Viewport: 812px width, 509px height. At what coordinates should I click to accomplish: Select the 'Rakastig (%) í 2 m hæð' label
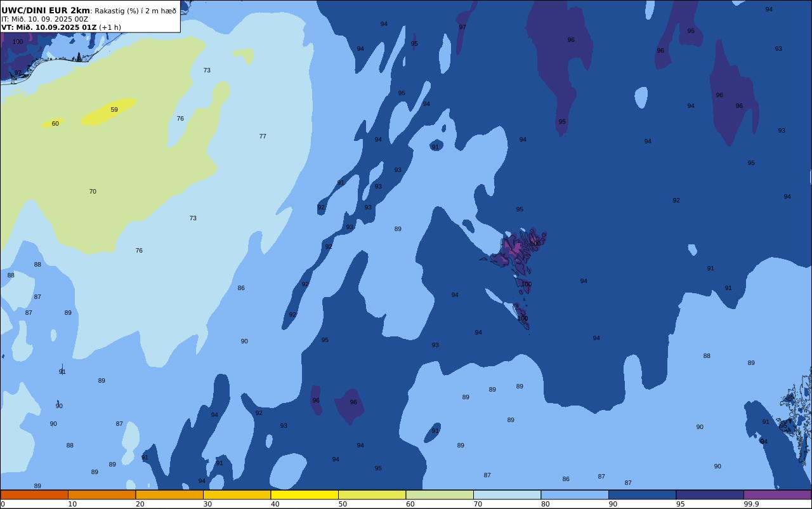coord(136,11)
